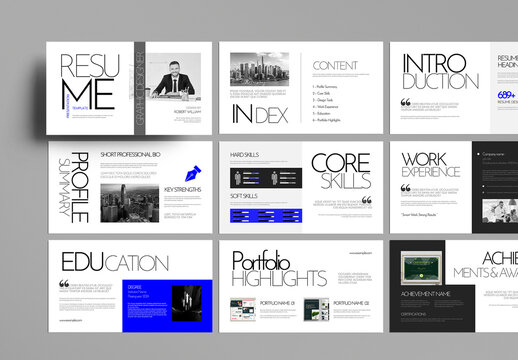
Task: Click the 'Smart Work, Strong Results' quote
Action: click(x=419, y=215)
